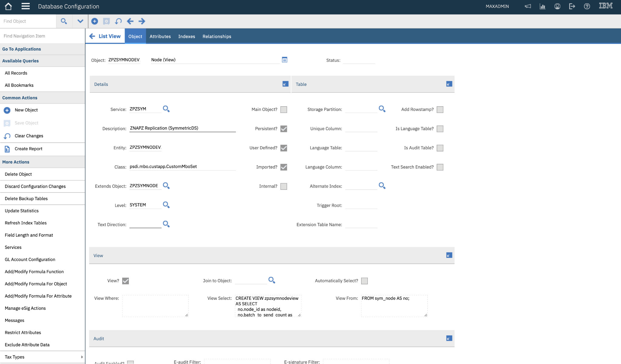The image size is (621, 364).
Task: Collapse the View section
Action: 449,255
